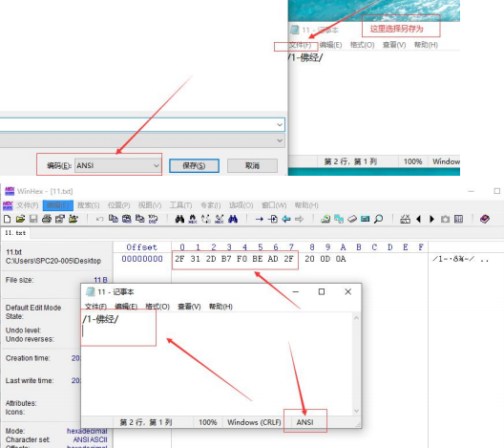Open 视图(V) menu in WinHex
Screen dimensions: 504x448
(x=150, y=205)
